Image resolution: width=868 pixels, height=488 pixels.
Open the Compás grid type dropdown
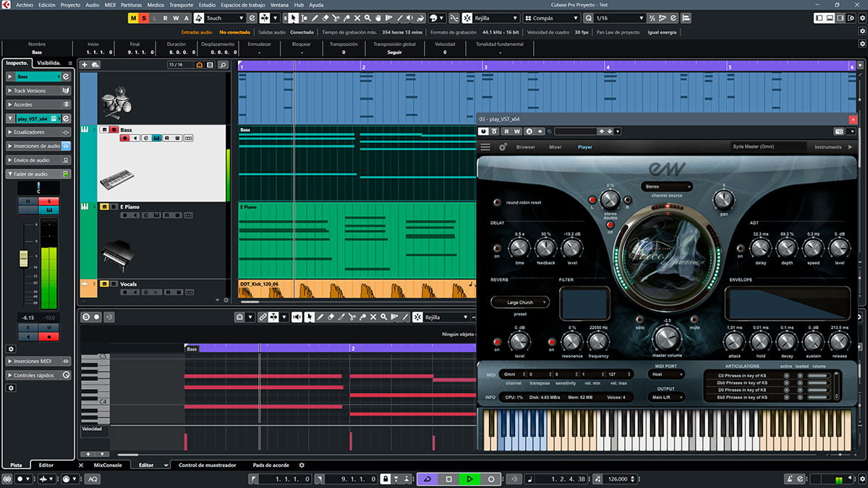(x=550, y=17)
